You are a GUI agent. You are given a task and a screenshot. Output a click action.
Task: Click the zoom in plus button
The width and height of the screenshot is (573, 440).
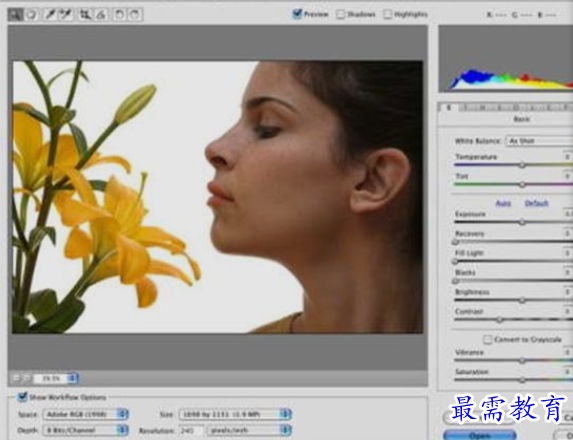click(26, 378)
